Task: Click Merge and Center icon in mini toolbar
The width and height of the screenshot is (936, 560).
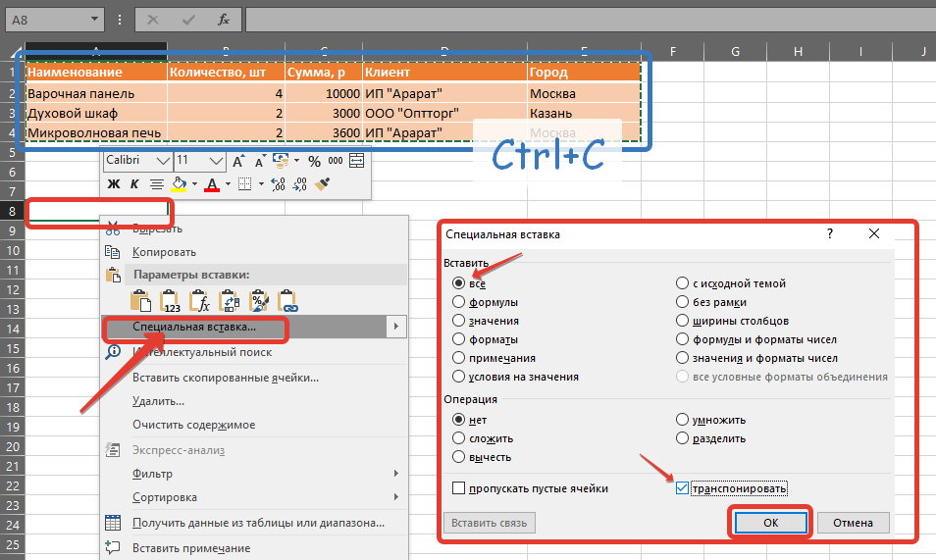Action: pos(356,161)
